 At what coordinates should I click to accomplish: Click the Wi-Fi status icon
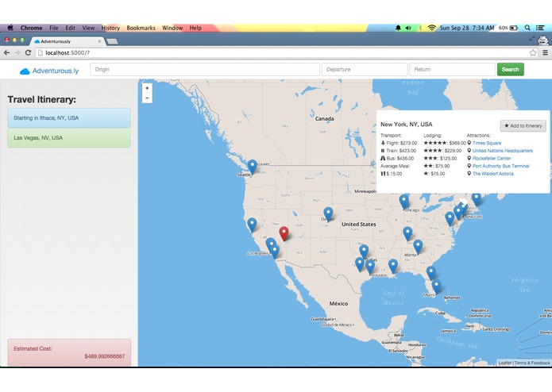[x=432, y=28]
